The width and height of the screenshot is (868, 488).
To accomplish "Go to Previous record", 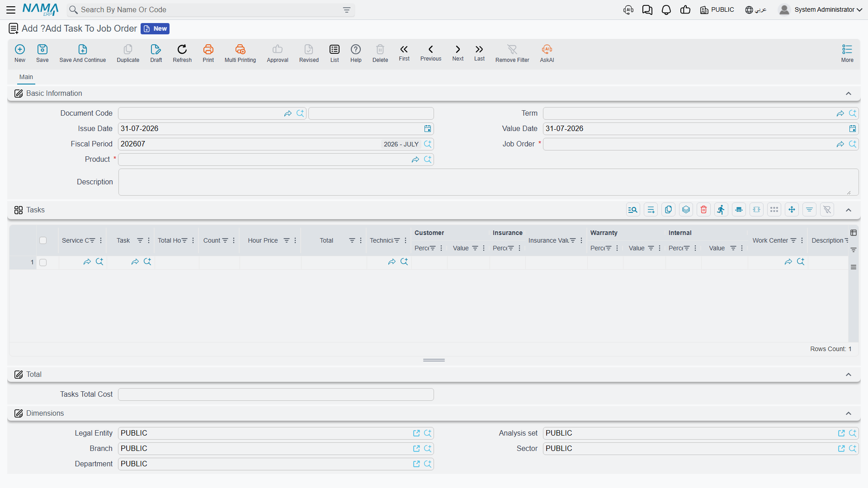I will pyautogui.click(x=431, y=53).
